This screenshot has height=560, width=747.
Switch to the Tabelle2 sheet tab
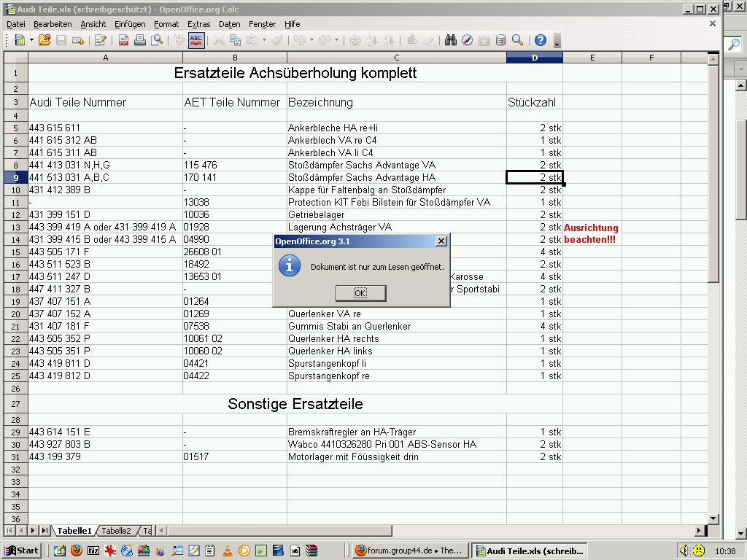[x=116, y=531]
